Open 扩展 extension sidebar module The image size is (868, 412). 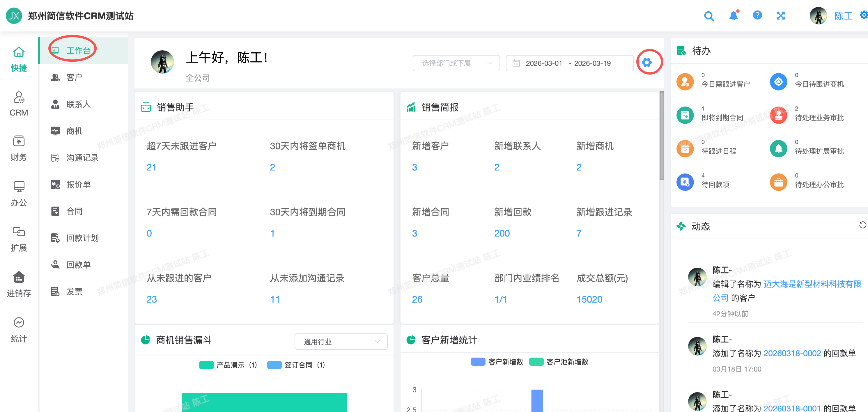pyautogui.click(x=19, y=239)
